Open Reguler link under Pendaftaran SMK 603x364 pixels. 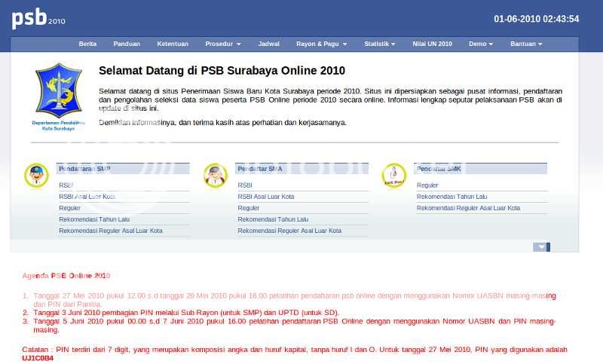(427, 185)
